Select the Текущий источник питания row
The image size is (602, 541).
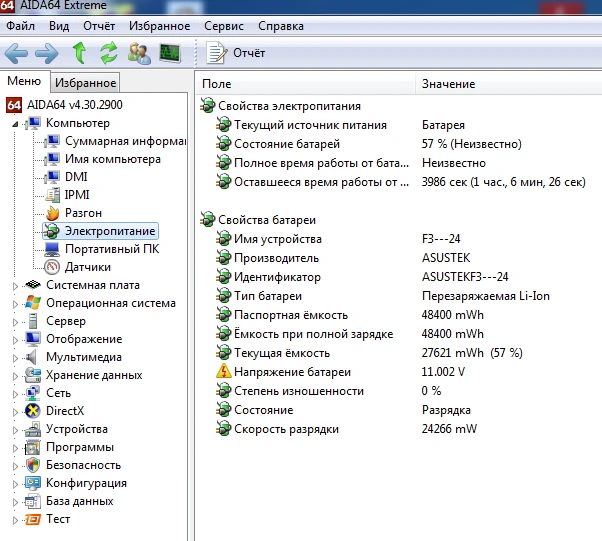point(399,125)
